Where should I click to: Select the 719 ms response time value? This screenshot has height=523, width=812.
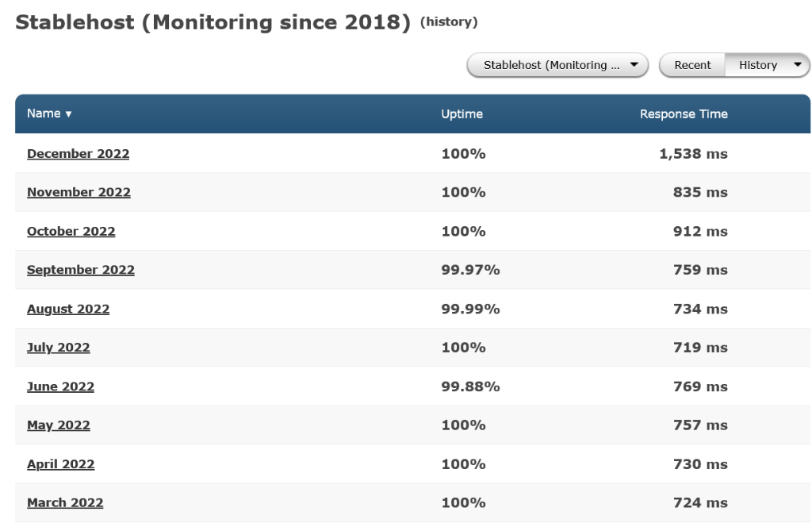click(x=700, y=348)
